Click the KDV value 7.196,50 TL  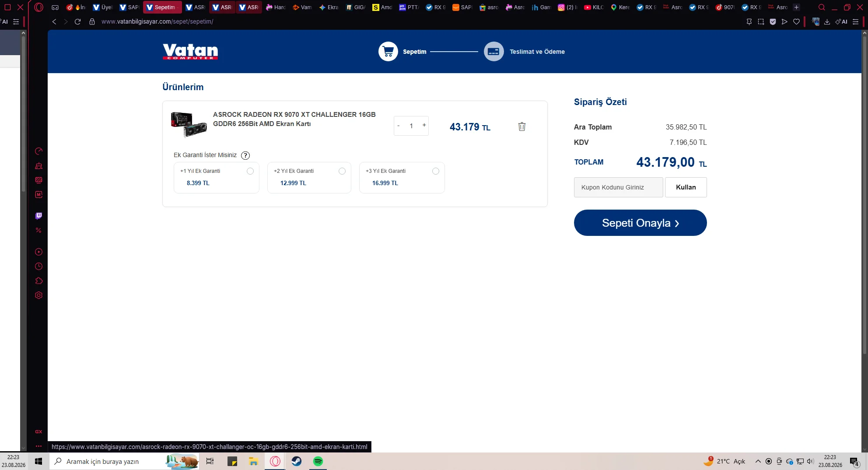(688, 143)
